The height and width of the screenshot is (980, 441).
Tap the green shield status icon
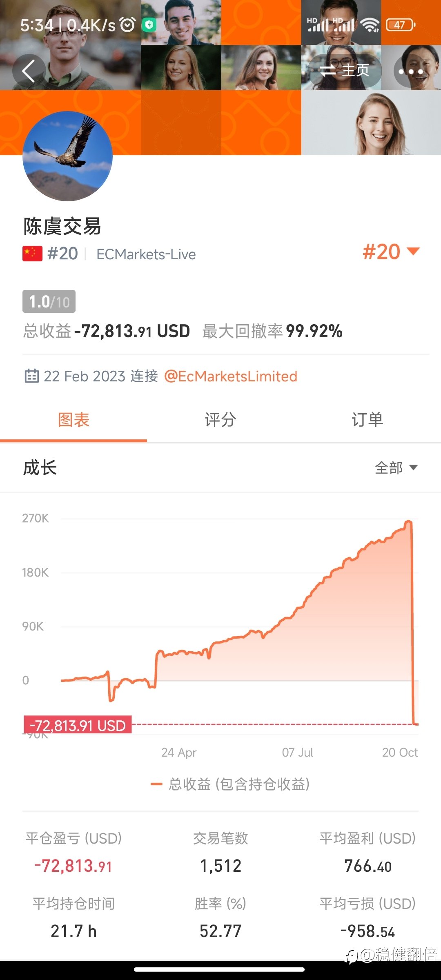click(149, 25)
